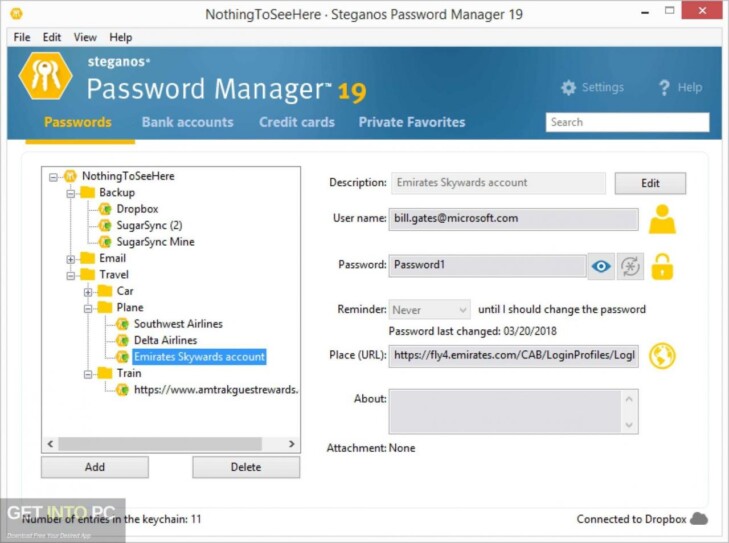Click the Description field
Image resolution: width=729 pixels, height=543 pixels.
[x=498, y=183]
